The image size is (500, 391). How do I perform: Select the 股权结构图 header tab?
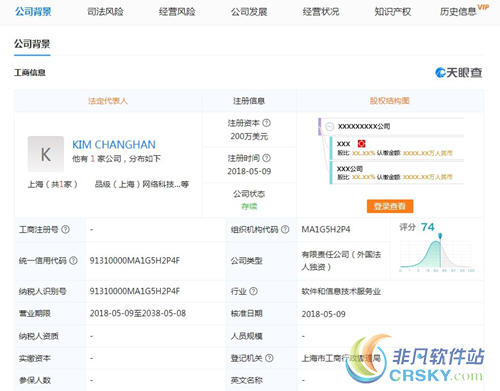coord(389,101)
